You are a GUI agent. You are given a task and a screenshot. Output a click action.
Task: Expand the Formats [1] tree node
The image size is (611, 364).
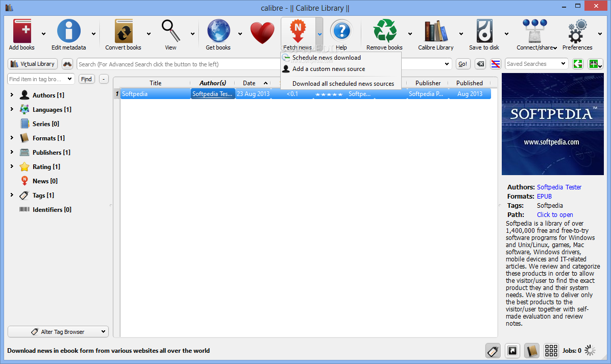coord(12,137)
